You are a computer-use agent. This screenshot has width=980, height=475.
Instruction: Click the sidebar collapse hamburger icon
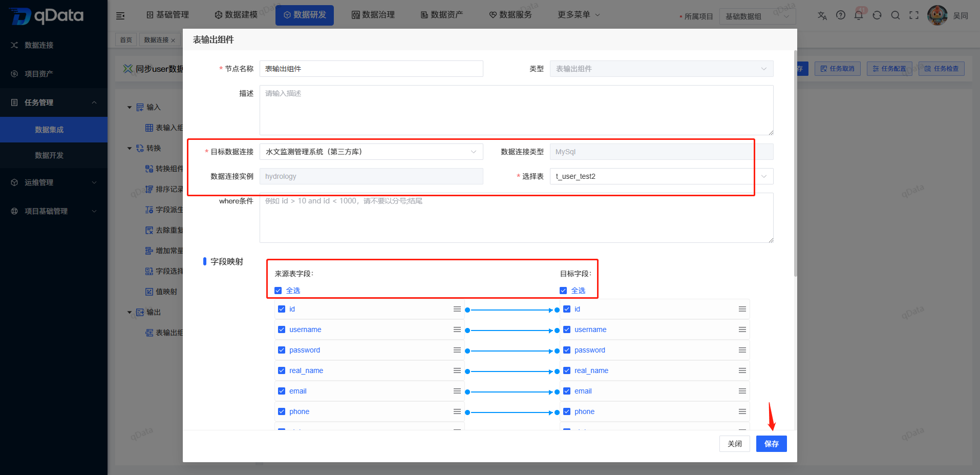point(120,16)
